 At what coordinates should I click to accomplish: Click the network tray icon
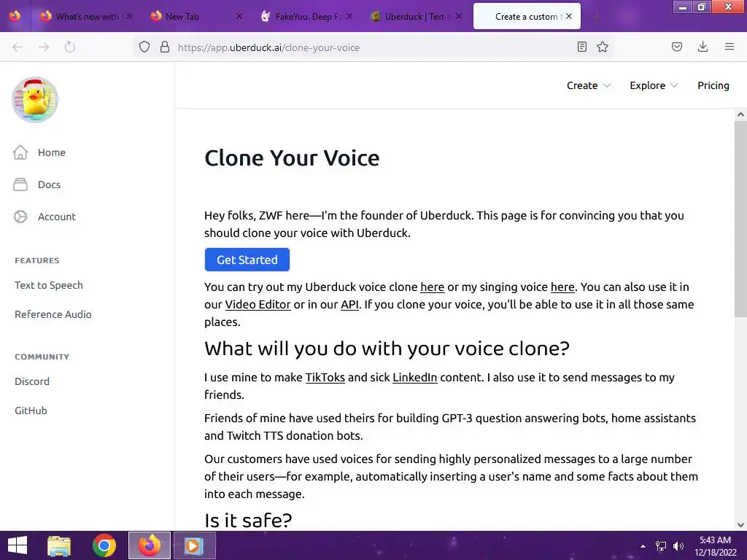[x=661, y=546]
